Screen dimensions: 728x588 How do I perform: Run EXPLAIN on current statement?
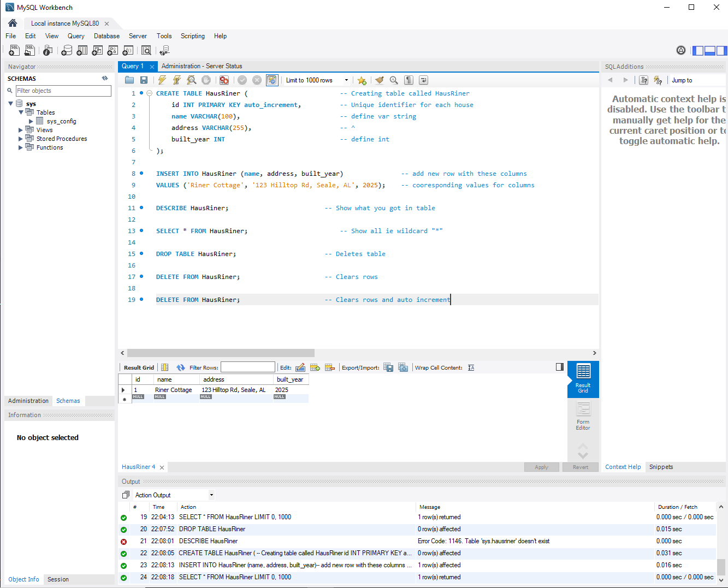191,80
